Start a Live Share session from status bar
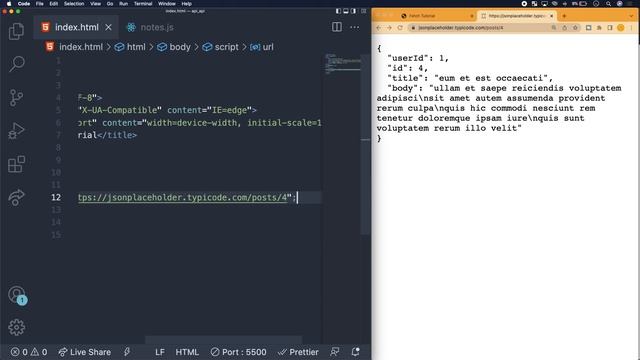The image size is (640, 360). [84, 352]
